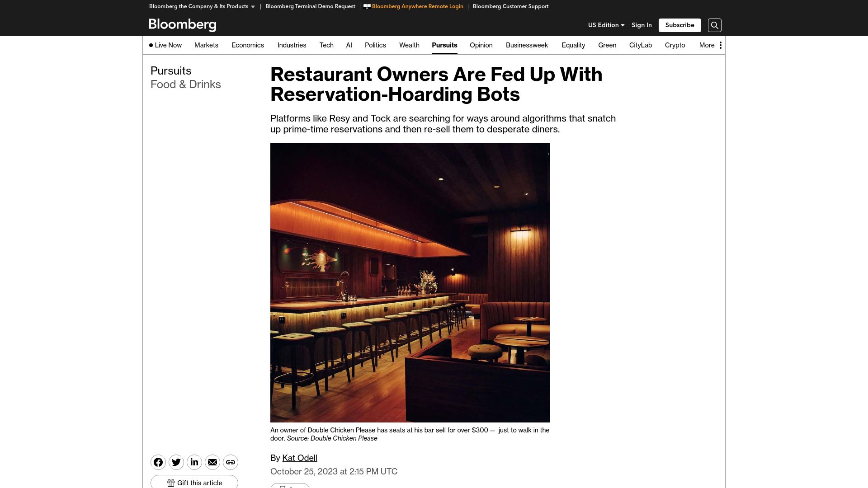Go to CityLab
This screenshot has width=868, height=488.
click(641, 45)
